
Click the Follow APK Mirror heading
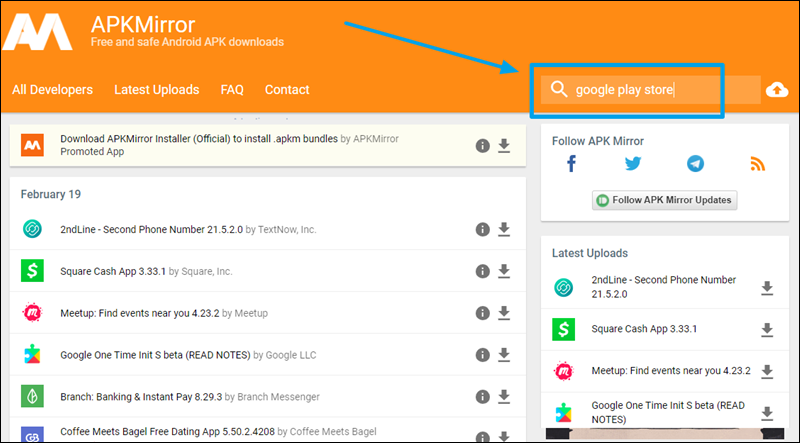pos(597,141)
